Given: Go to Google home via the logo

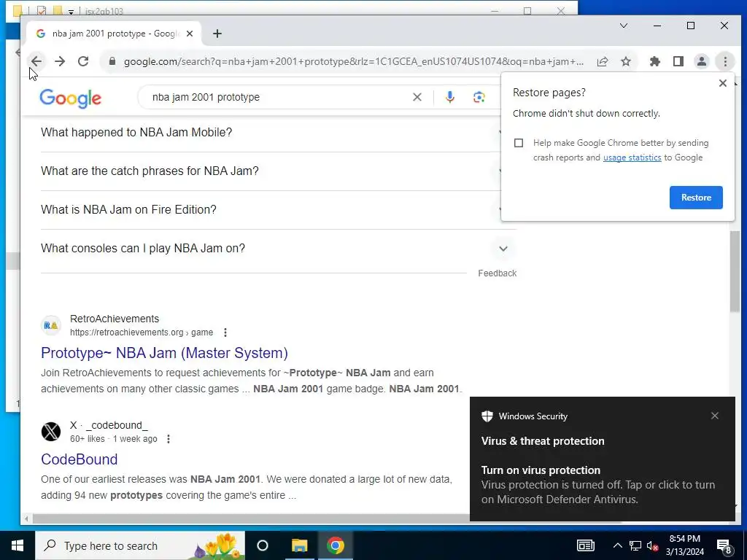Looking at the screenshot, I should (x=71, y=98).
